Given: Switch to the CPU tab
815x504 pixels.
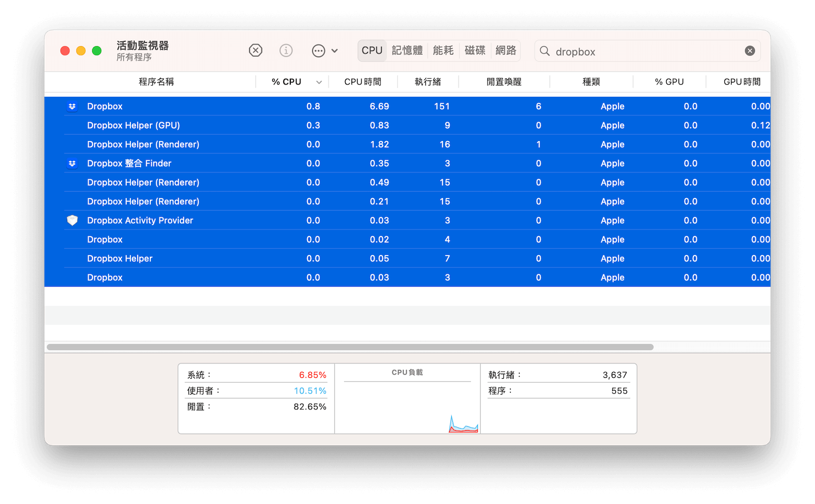Looking at the screenshot, I should point(372,50).
